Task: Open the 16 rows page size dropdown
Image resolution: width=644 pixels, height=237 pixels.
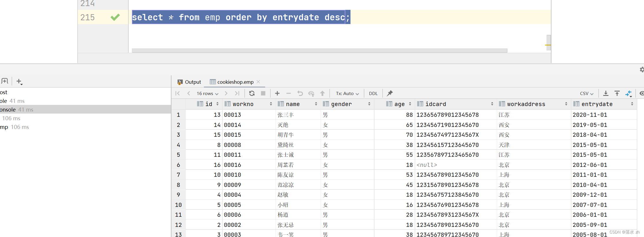Action: point(207,93)
